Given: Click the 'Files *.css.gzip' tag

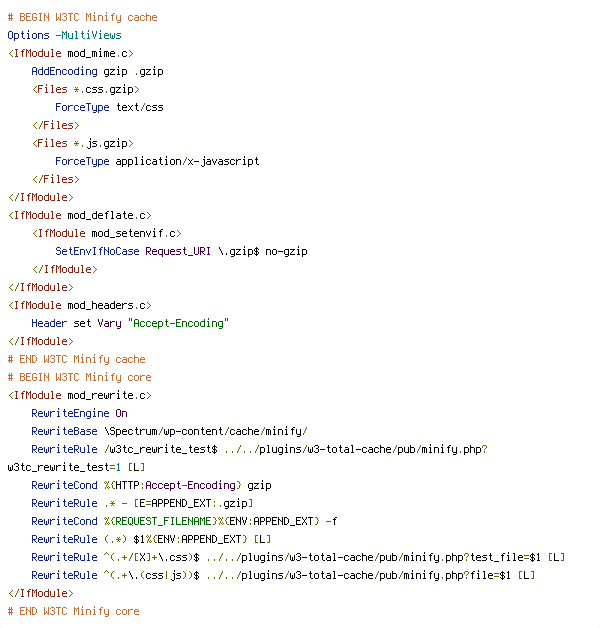Looking at the screenshot, I should pyautogui.click(x=86, y=89).
